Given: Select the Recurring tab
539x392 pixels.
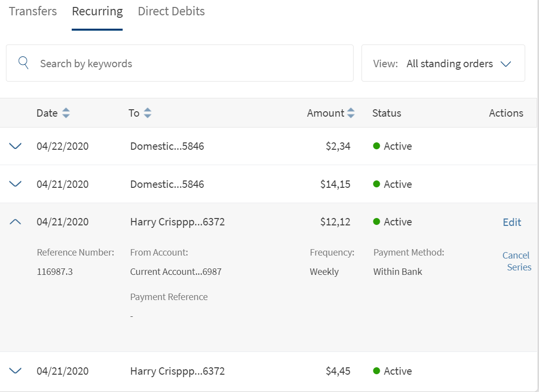Looking at the screenshot, I should coord(97,11).
